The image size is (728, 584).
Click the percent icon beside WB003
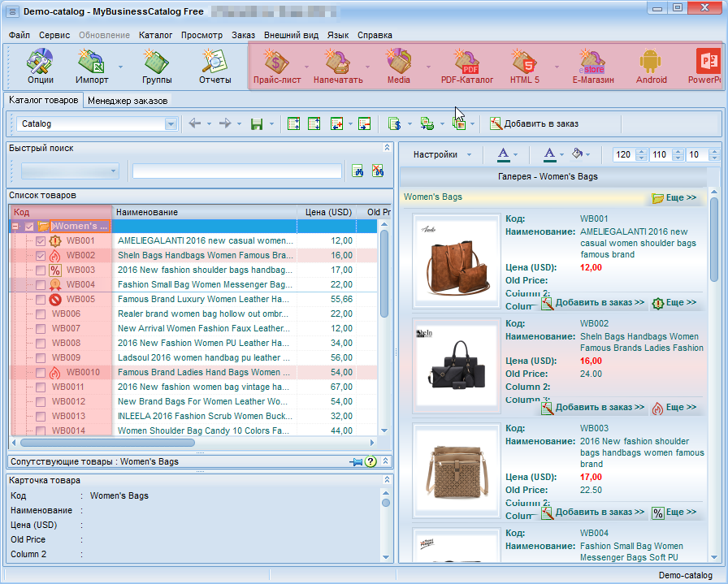point(54,270)
